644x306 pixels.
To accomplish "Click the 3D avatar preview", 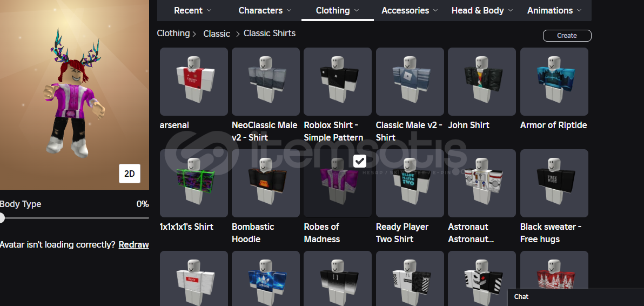I will click(75, 95).
